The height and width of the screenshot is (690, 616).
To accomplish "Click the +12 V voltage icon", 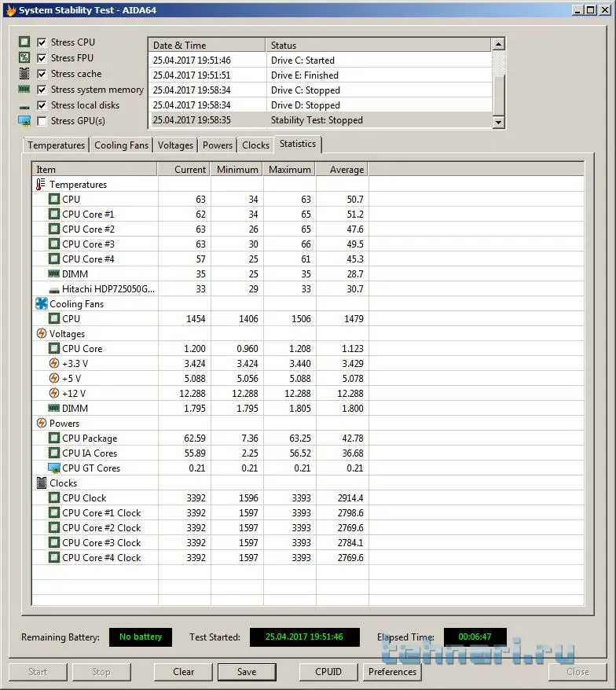I will pos(54,394).
